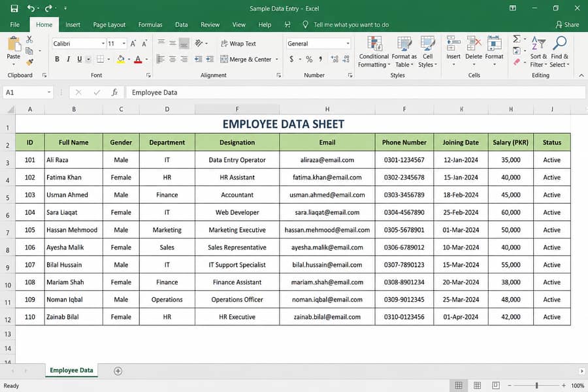Increase decimal places
588x392 pixels.
tap(335, 59)
